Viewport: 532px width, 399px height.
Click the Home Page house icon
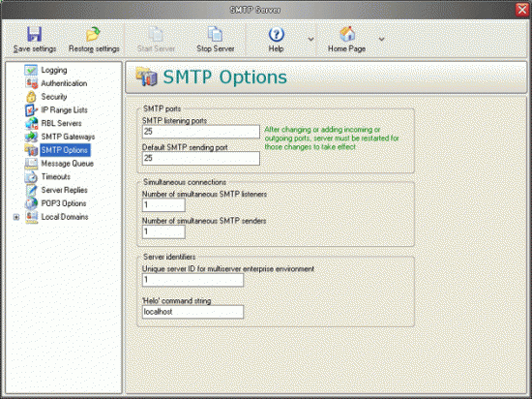click(x=347, y=34)
